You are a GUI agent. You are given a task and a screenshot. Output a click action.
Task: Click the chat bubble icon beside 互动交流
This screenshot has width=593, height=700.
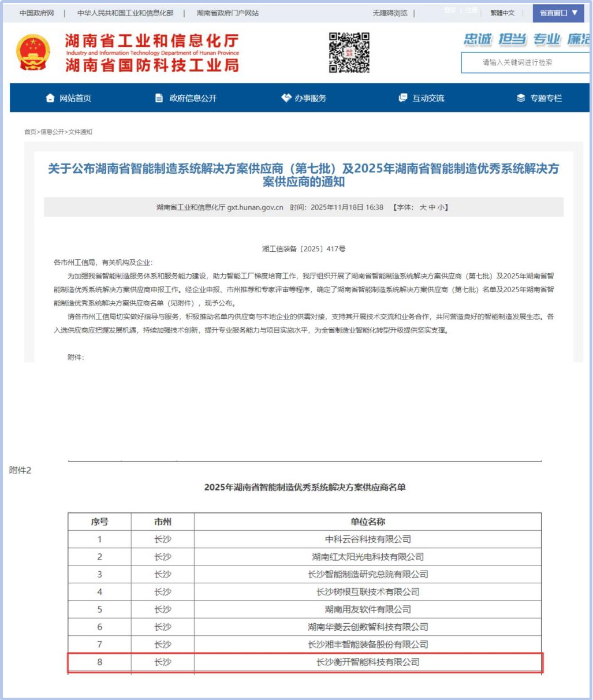[x=403, y=98]
